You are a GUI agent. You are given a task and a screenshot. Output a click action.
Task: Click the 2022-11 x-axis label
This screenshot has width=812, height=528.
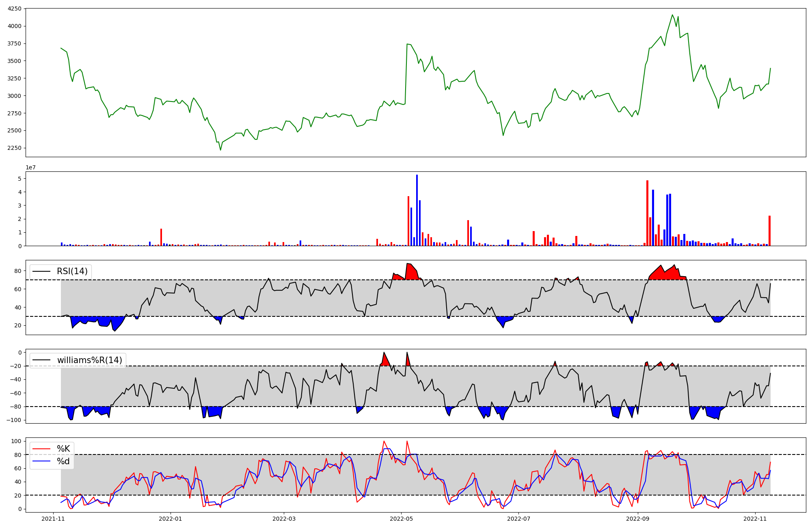click(755, 519)
